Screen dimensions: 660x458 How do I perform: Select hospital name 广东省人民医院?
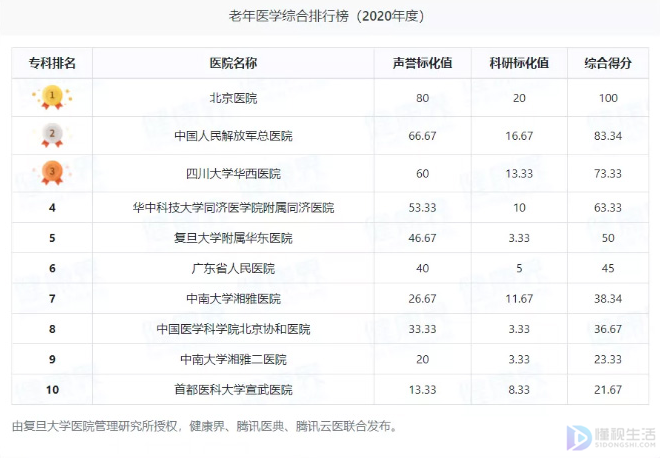233,268
